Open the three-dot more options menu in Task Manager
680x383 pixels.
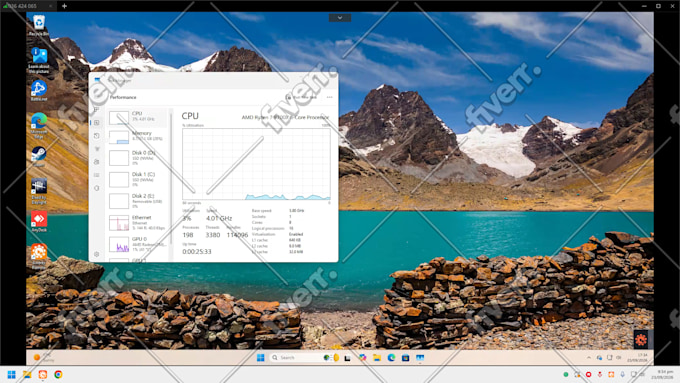point(330,98)
